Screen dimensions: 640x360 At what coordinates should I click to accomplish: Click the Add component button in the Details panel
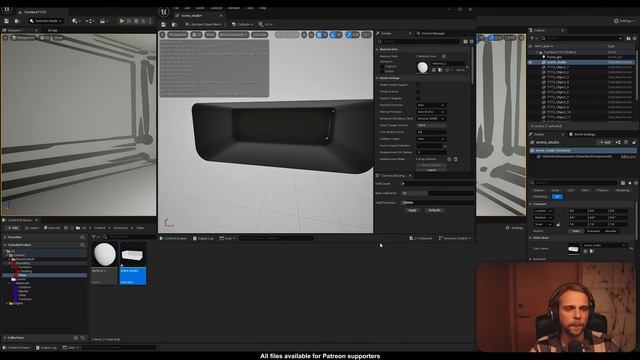(605, 142)
